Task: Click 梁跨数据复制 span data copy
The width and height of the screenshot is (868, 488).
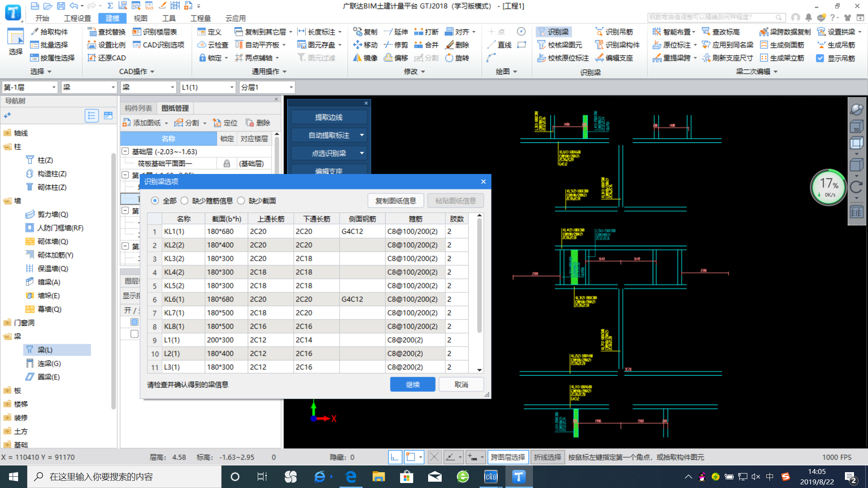Action: [x=785, y=32]
